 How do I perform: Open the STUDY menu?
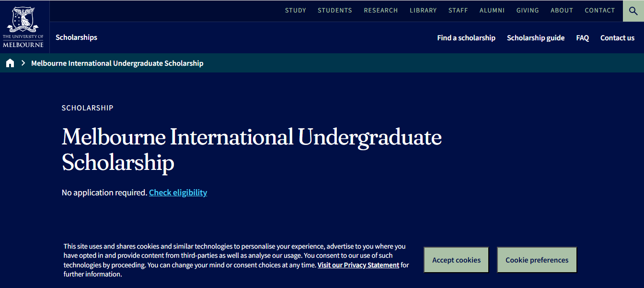point(295,10)
